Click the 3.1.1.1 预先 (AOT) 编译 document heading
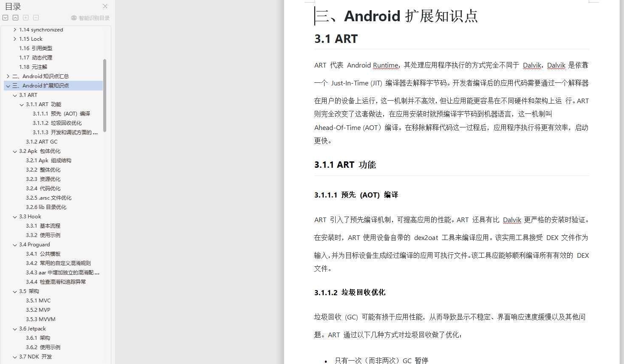The image size is (624, 364). [x=356, y=195]
